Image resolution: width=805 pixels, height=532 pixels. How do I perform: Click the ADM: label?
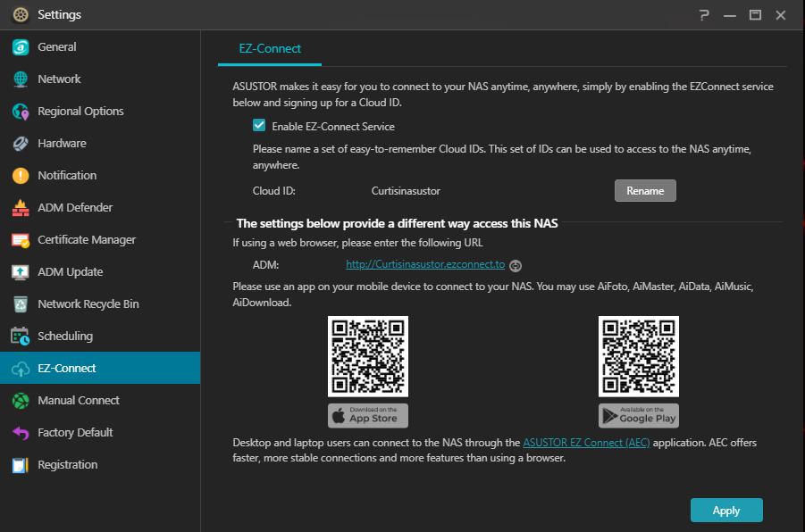pos(265,265)
